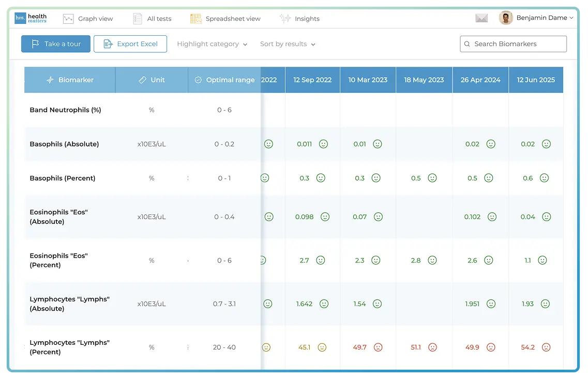Click inside the Search Biomarkers field
The width and height of the screenshot is (588, 379).
(x=512, y=44)
